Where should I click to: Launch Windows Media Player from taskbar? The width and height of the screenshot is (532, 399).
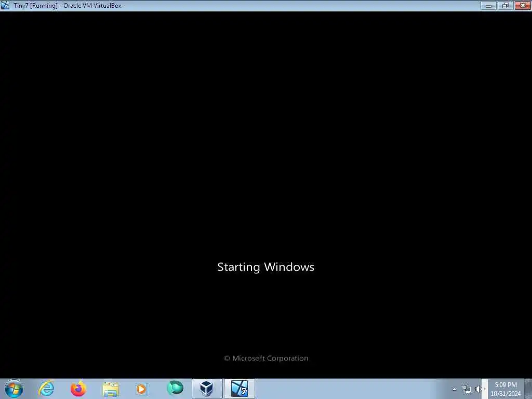142,389
